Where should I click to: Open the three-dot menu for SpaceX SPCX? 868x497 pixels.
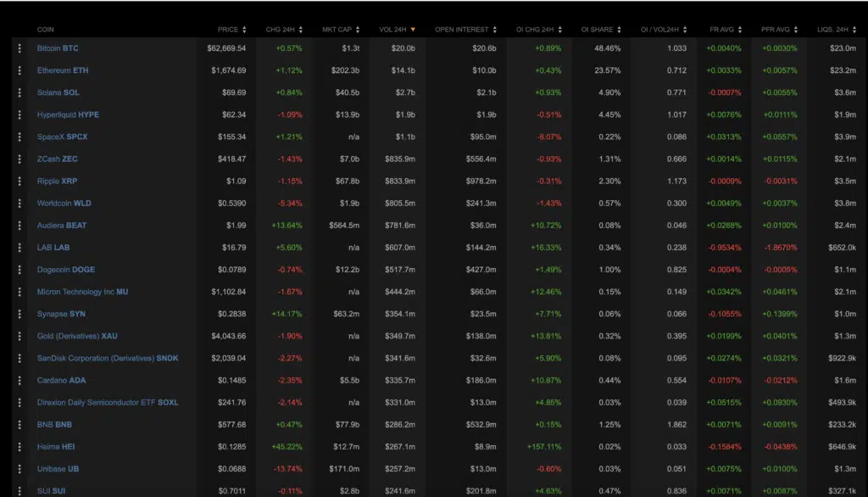pyautogui.click(x=19, y=137)
